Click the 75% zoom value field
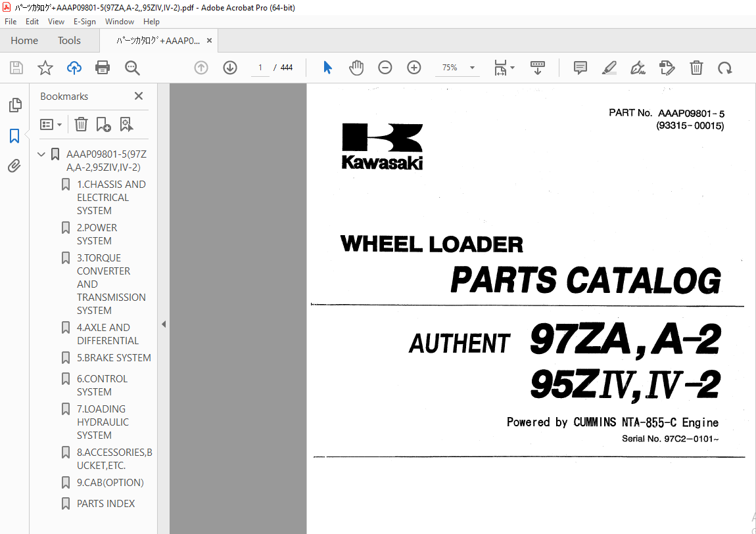This screenshot has width=756, height=534. [x=450, y=68]
